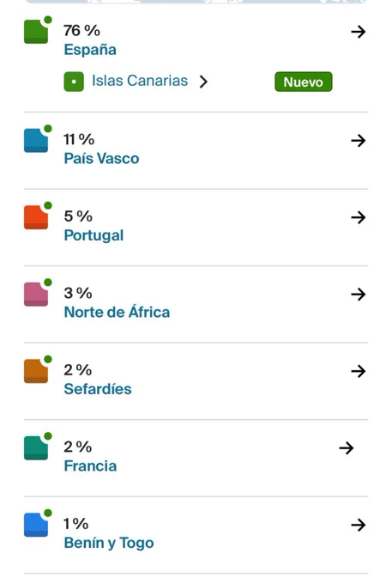Image resolution: width=392 pixels, height=584 pixels.
Task: Open Benín y Togo arrow
Action: tap(359, 525)
